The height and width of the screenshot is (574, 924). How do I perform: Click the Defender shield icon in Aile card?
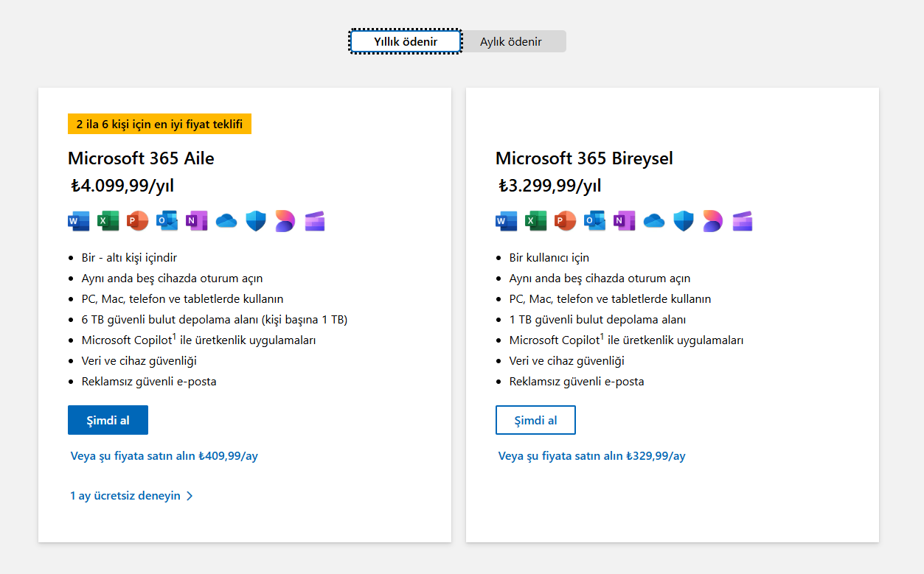(x=256, y=220)
